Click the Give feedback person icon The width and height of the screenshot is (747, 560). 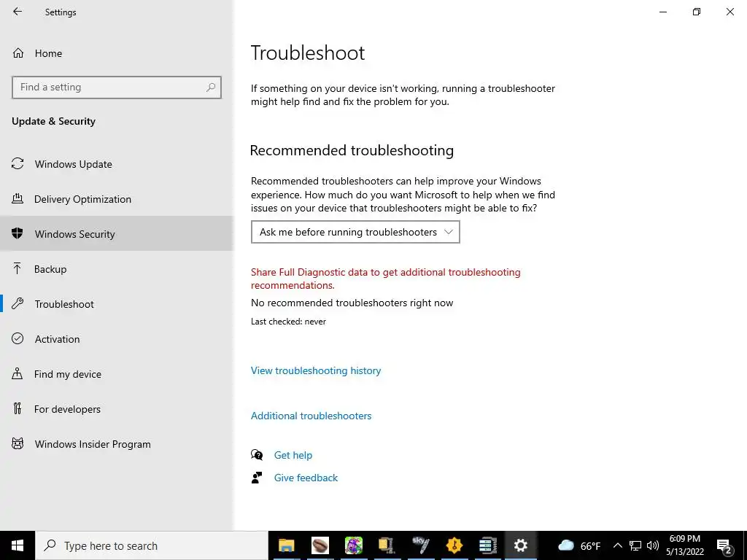[257, 477]
